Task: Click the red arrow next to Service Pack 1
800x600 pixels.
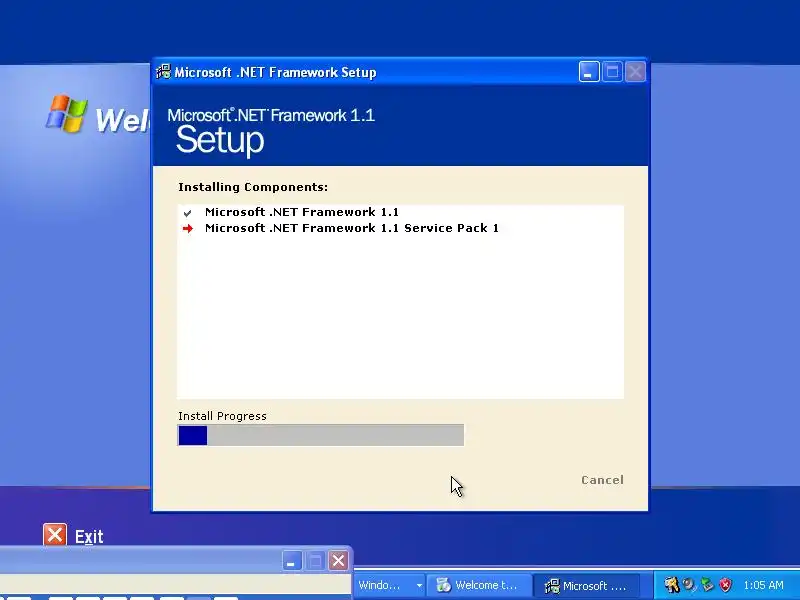Action: [188, 229]
